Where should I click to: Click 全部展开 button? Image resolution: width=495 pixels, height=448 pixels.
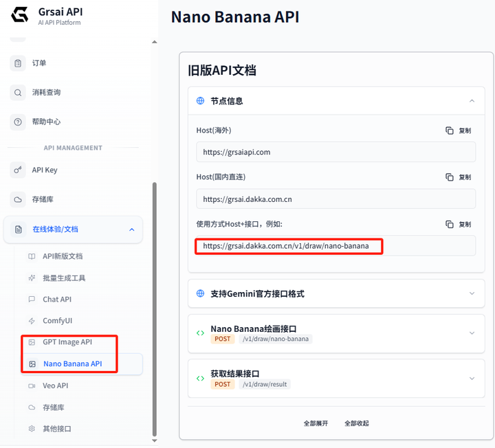coord(316,423)
